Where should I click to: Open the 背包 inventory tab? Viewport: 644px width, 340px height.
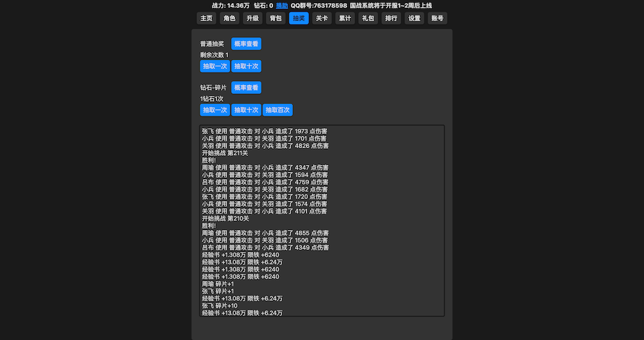[x=276, y=18]
